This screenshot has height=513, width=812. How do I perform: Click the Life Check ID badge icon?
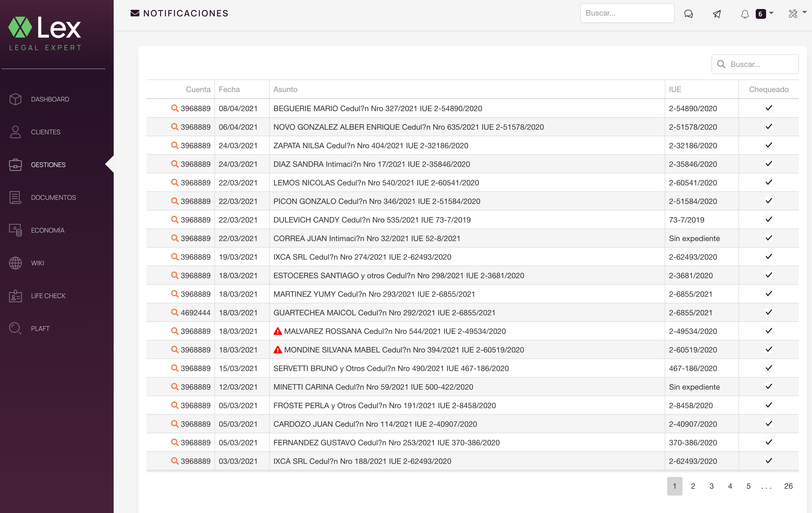tap(15, 296)
